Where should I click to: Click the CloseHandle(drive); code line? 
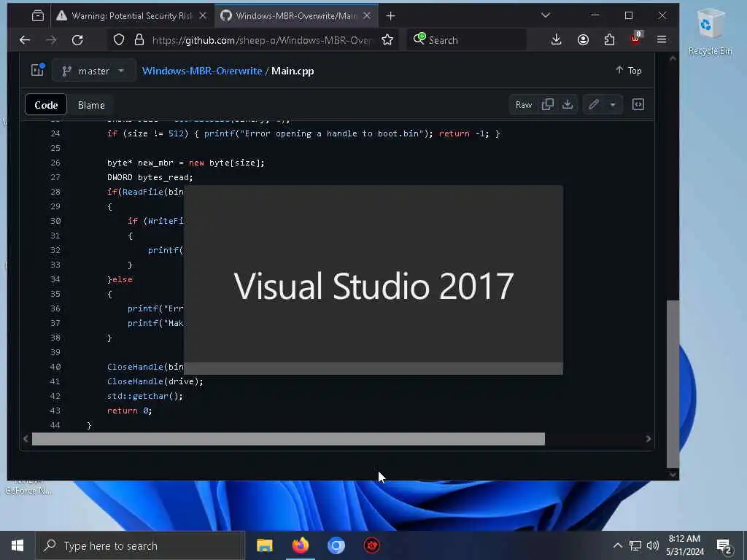tap(155, 381)
